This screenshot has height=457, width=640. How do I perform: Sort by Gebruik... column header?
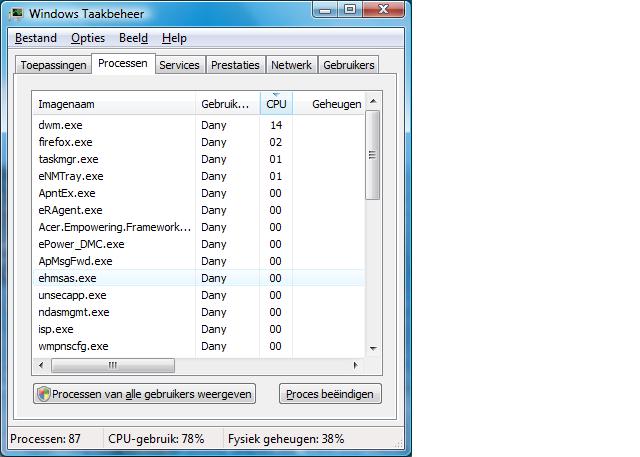227,104
